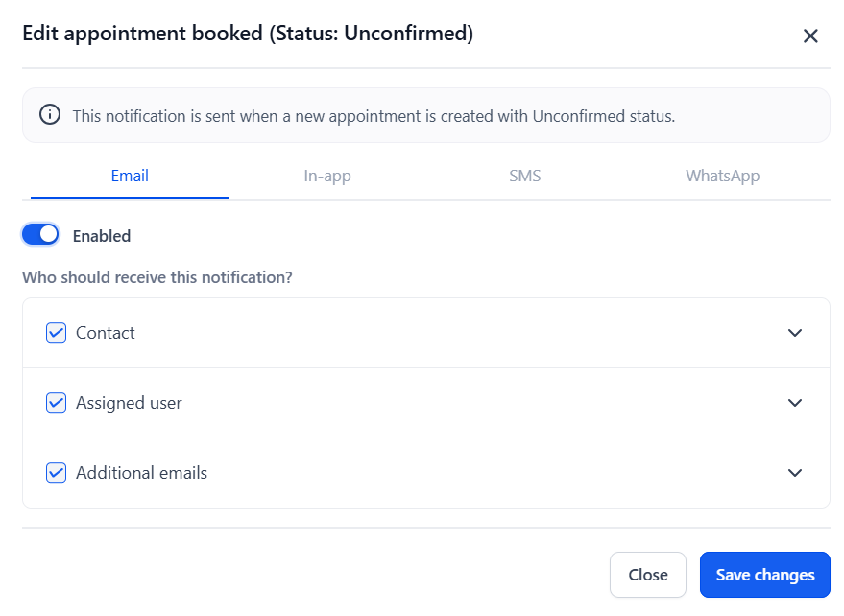This screenshot has width=844, height=616.
Task: Click the Enabled label beside the toggle
Action: tap(102, 236)
